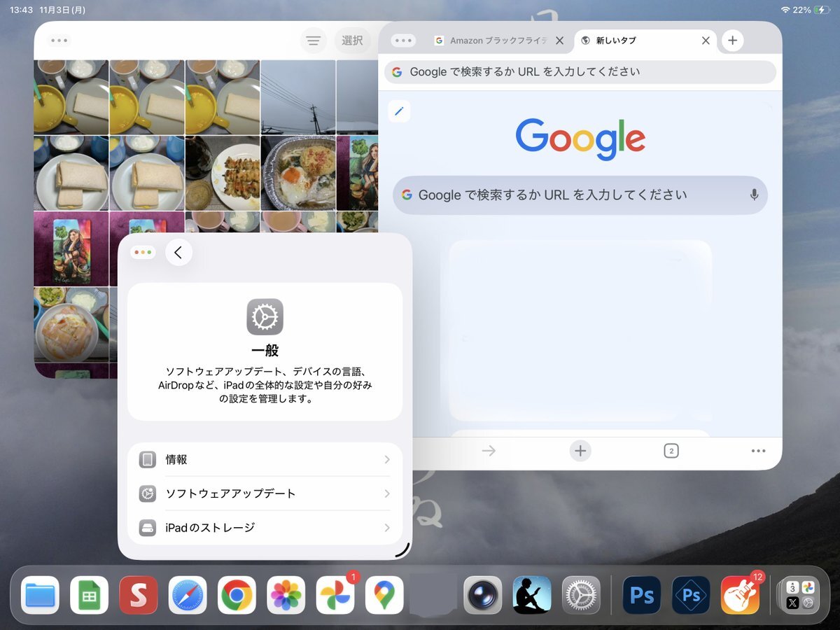Tap the 13:43 clock in status bar
Screen dimensions: 840x630
pyautogui.click(x=21, y=10)
